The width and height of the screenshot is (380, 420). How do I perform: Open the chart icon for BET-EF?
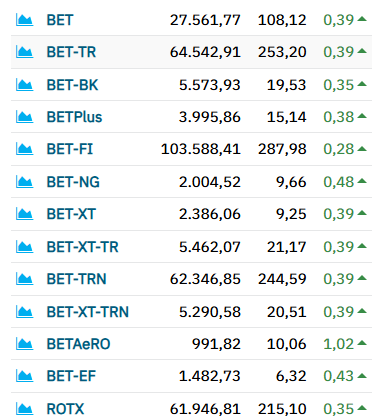pos(25,376)
